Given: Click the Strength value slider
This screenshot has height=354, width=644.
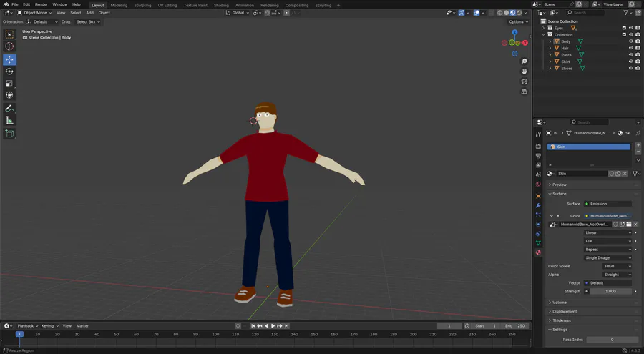Looking at the screenshot, I should [x=612, y=291].
